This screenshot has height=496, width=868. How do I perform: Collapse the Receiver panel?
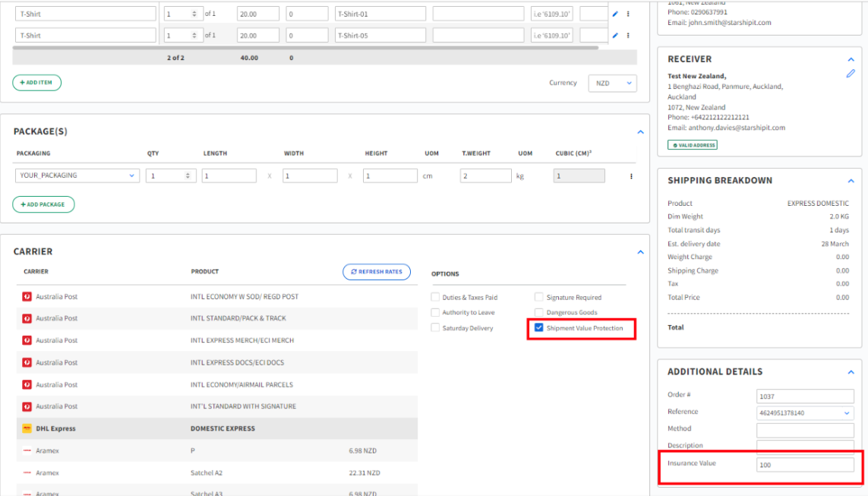pos(851,59)
